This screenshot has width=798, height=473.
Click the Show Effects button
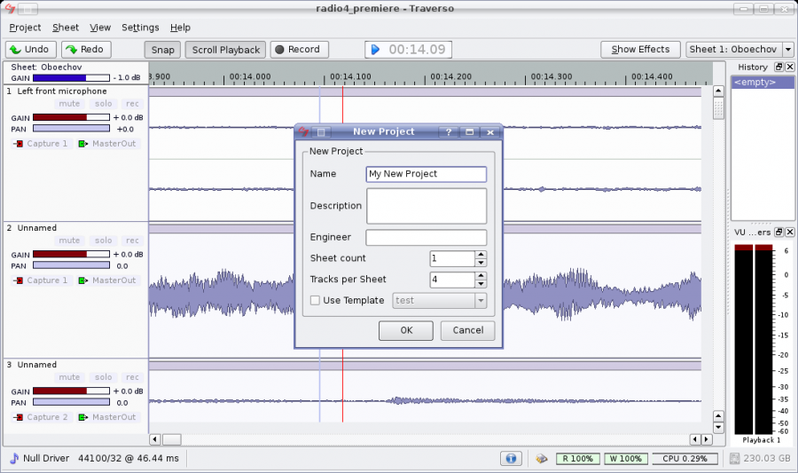tap(640, 49)
